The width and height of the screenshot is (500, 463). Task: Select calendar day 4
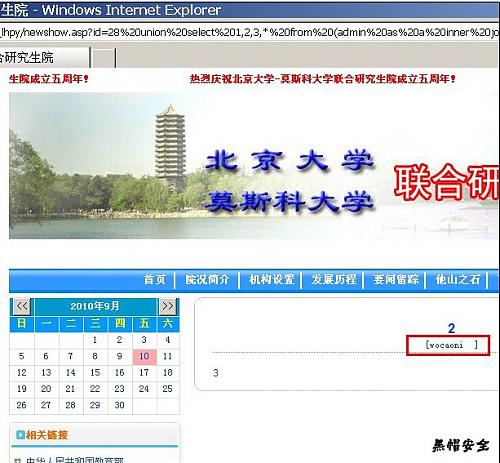(x=168, y=340)
